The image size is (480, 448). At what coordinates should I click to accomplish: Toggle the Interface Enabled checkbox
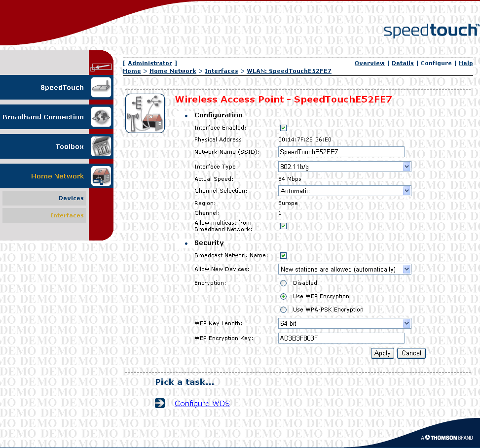(x=284, y=128)
